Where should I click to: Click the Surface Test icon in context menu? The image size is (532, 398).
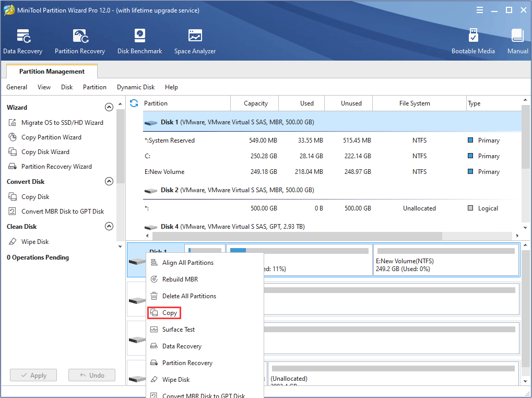[x=154, y=330]
